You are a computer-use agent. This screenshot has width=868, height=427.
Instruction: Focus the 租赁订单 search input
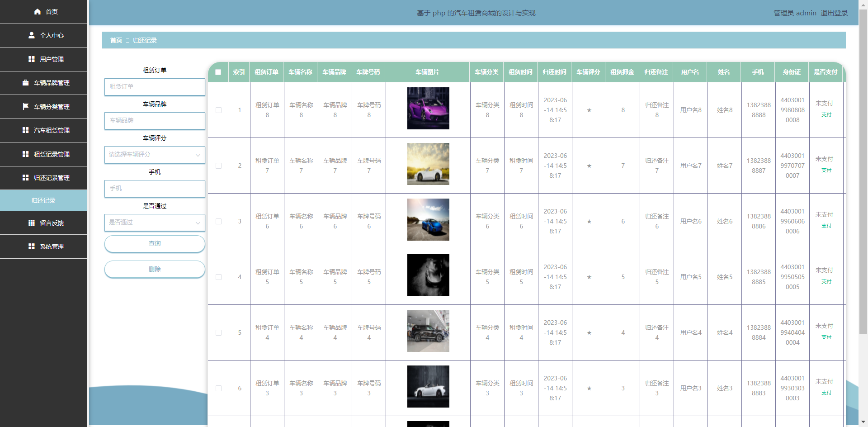click(x=155, y=86)
